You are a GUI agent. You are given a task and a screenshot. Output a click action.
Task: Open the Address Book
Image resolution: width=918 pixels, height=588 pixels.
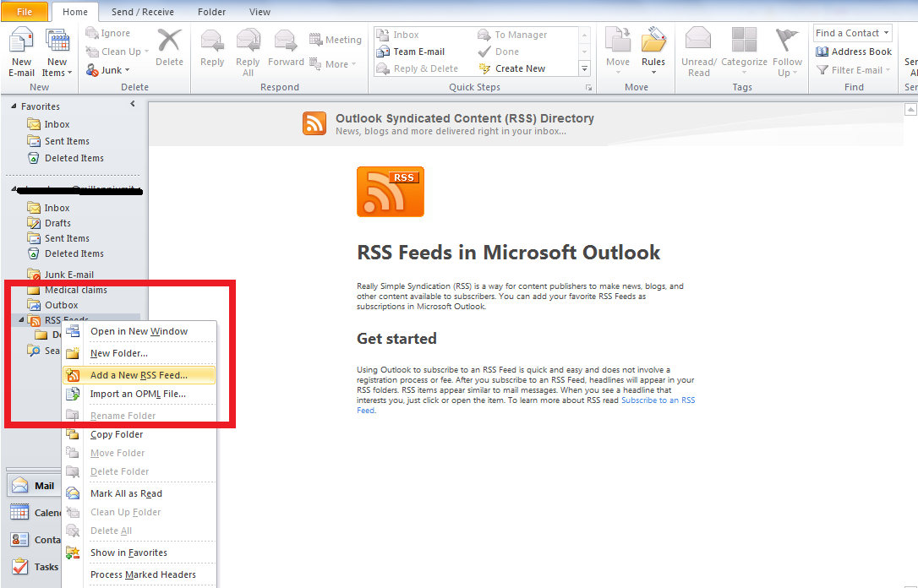coord(854,52)
